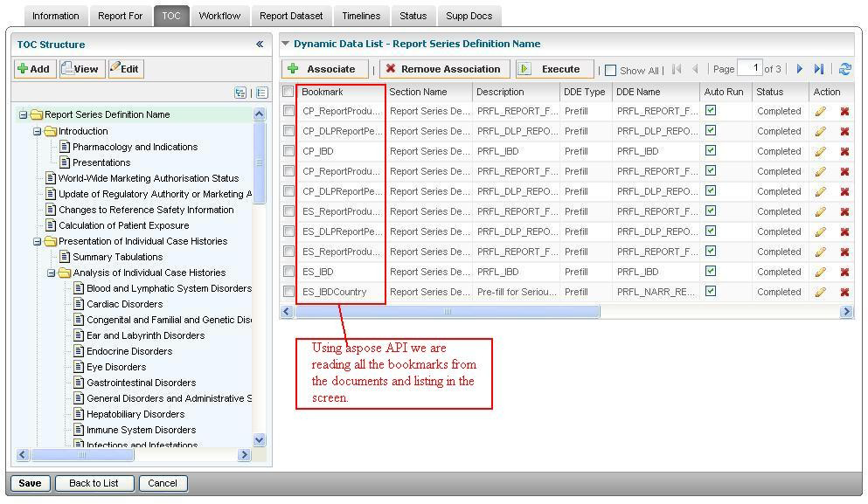Edit the ES_IBD row with pencil icon
The width and height of the screenshot is (868, 504).
821,273
